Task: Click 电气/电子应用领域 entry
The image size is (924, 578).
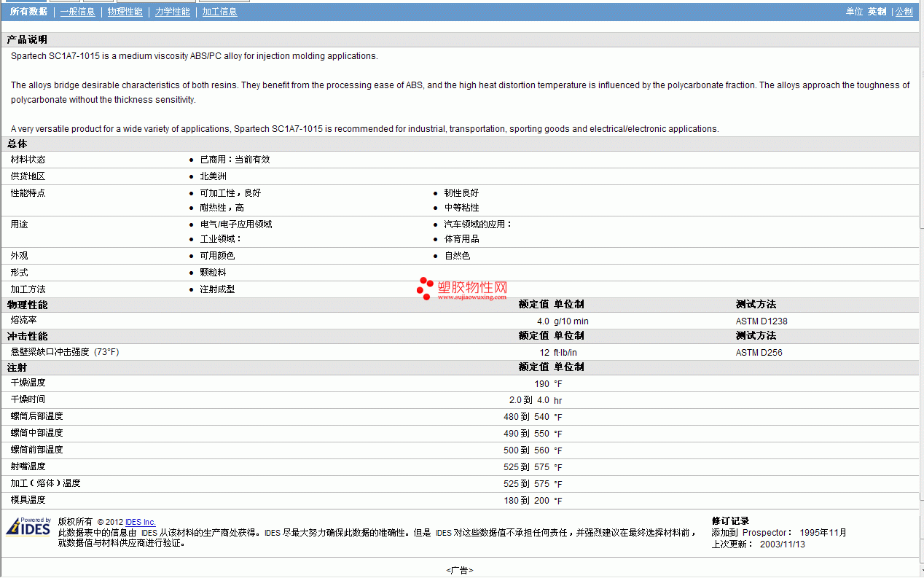Action: pos(236,224)
